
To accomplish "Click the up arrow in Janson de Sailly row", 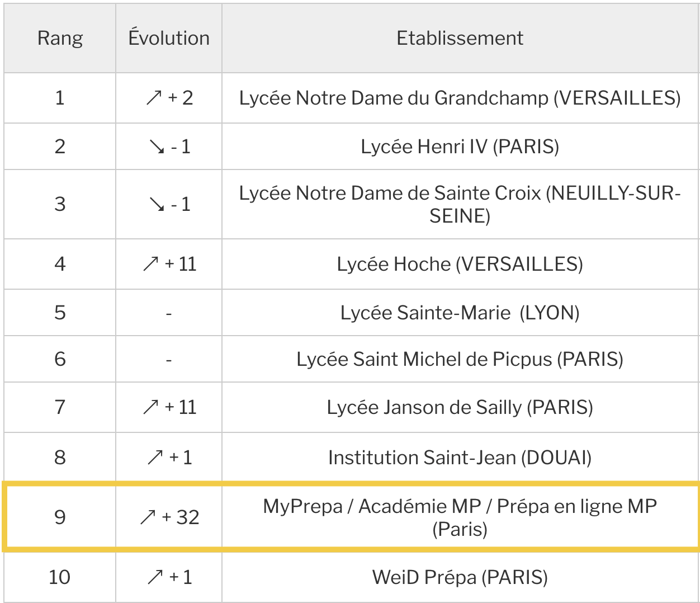I will [151, 407].
